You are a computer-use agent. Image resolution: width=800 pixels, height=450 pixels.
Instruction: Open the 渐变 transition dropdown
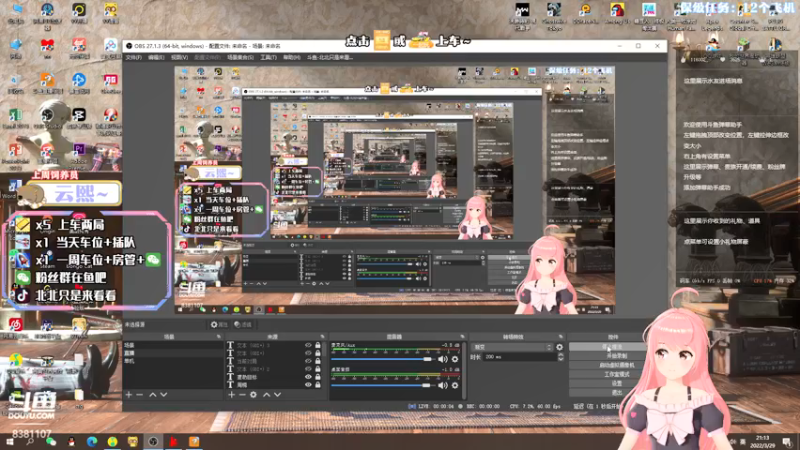[x=513, y=347]
